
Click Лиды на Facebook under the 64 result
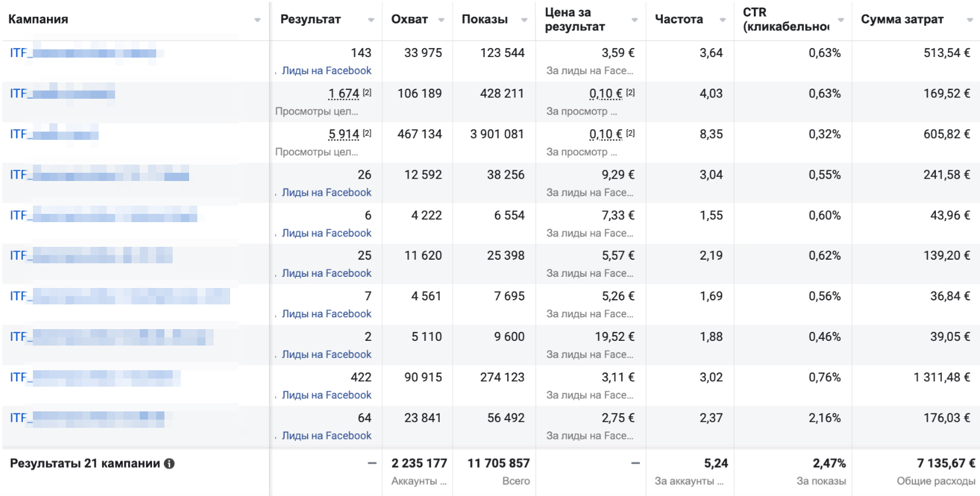click(326, 435)
